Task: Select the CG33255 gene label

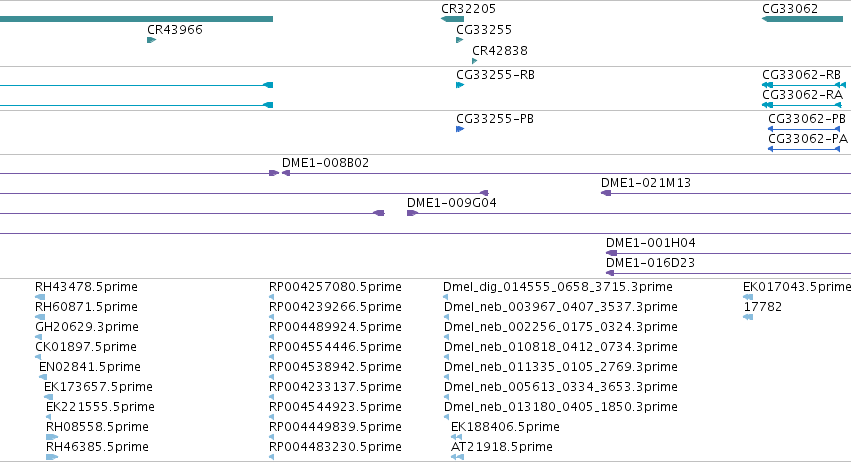Action: 484,30
